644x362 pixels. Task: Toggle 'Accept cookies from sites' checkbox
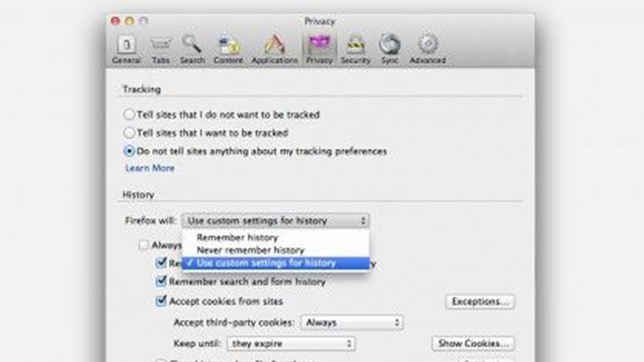[x=162, y=301]
